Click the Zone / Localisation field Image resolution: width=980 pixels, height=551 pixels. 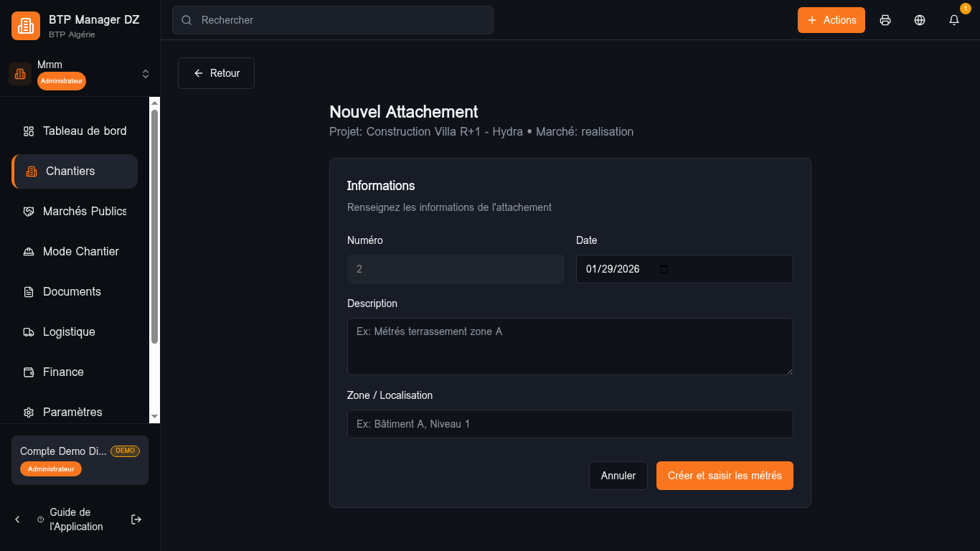[570, 424]
